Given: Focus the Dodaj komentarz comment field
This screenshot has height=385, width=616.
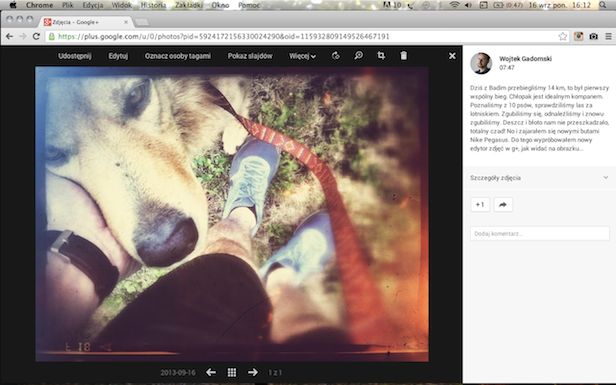Looking at the screenshot, I should point(539,234).
